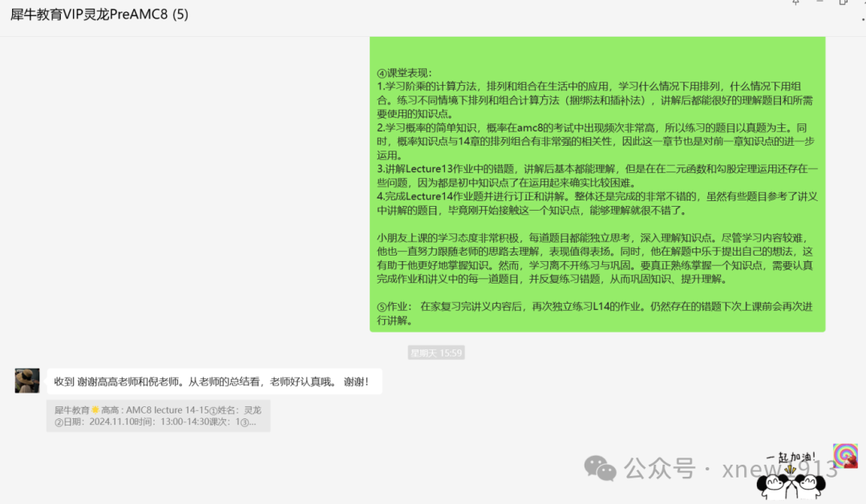Minimize the WeChat chat window
The width and height of the screenshot is (866, 504).
click(819, 2)
